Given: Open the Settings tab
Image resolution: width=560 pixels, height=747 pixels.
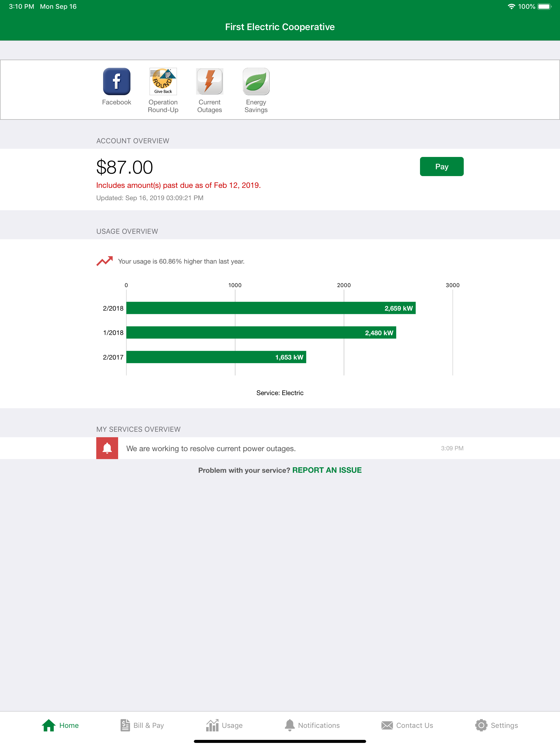Looking at the screenshot, I should tap(497, 725).
